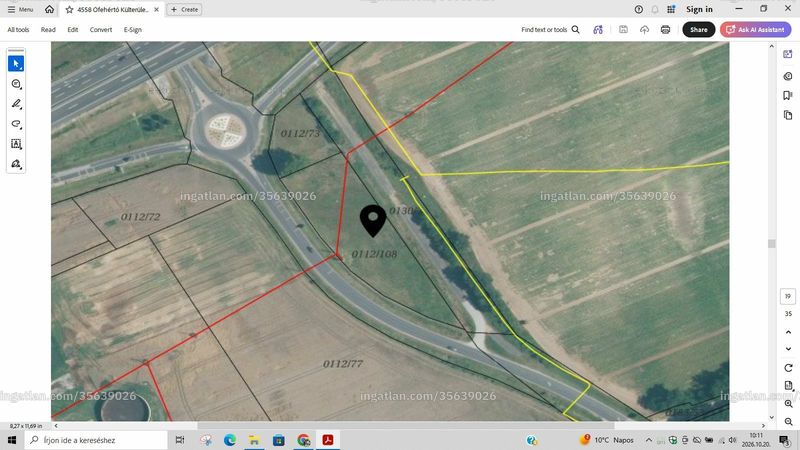The height and width of the screenshot is (450, 800).
Task: Select the fill and sign tool
Action: pyautogui.click(x=16, y=164)
